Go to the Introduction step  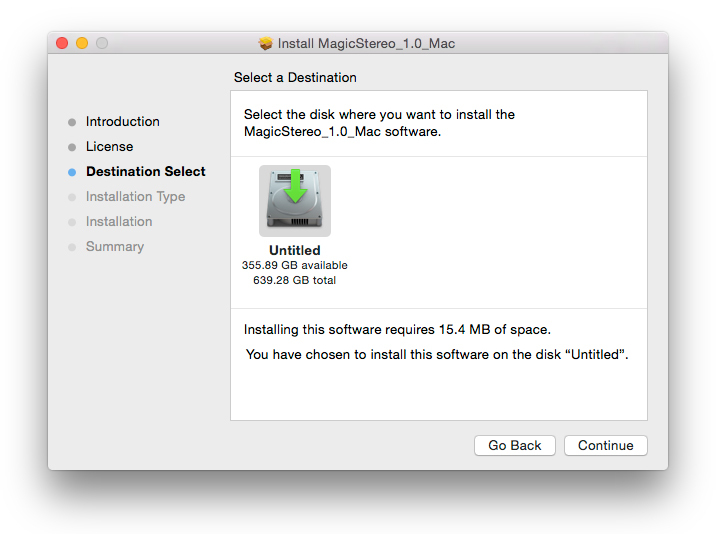tap(122, 122)
